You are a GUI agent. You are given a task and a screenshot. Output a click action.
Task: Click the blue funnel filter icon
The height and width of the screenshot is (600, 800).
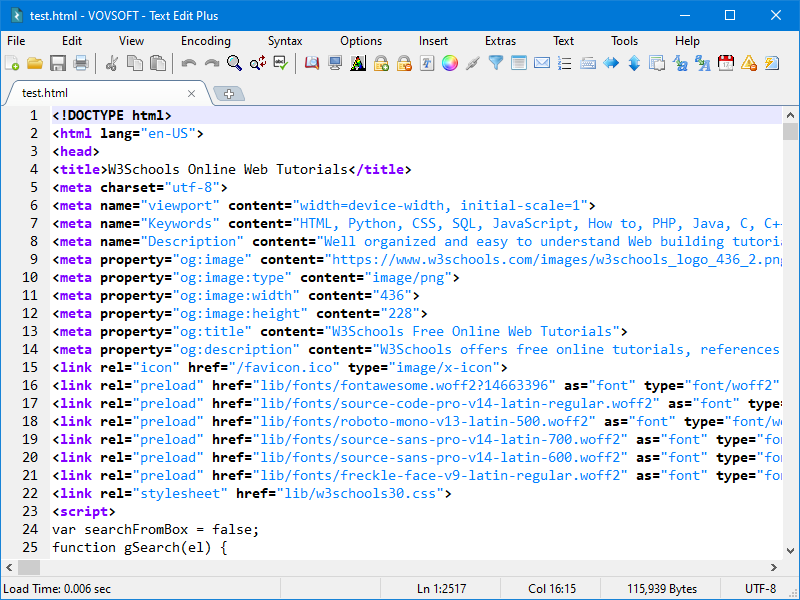(x=495, y=63)
